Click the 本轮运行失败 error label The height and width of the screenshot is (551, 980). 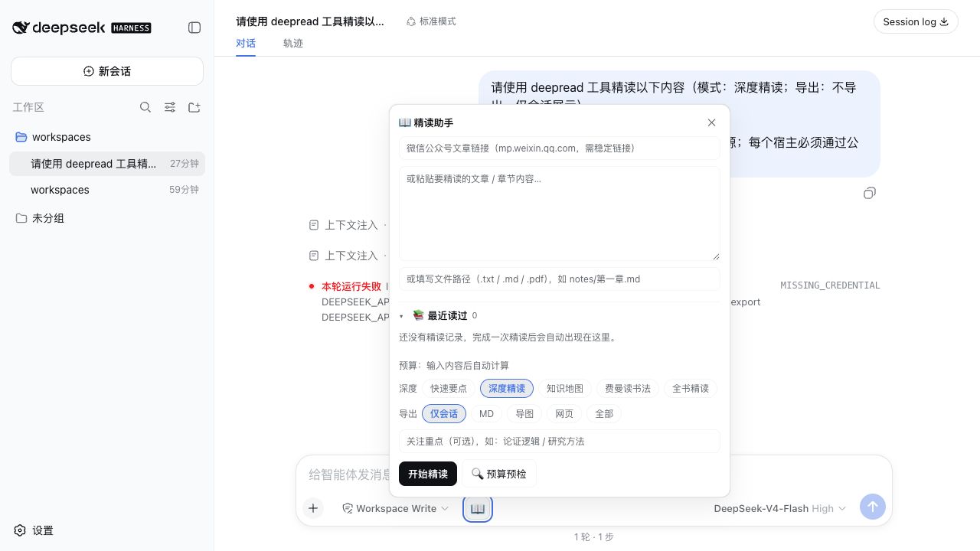point(351,286)
